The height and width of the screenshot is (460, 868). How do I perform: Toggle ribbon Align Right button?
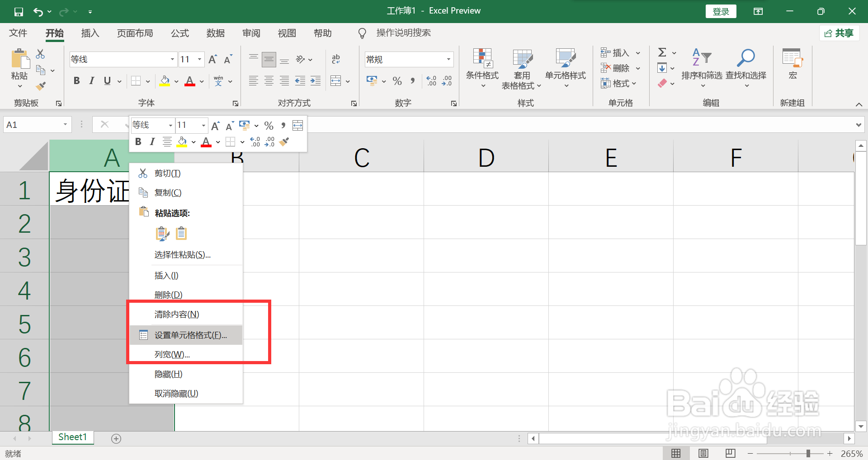(284, 81)
